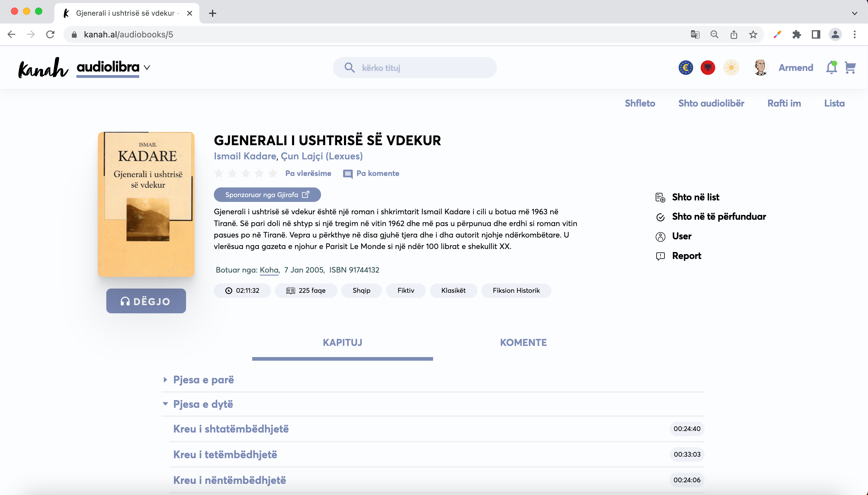The height and width of the screenshot is (495, 868).
Task: Click the browser back arrow
Action: point(11,34)
